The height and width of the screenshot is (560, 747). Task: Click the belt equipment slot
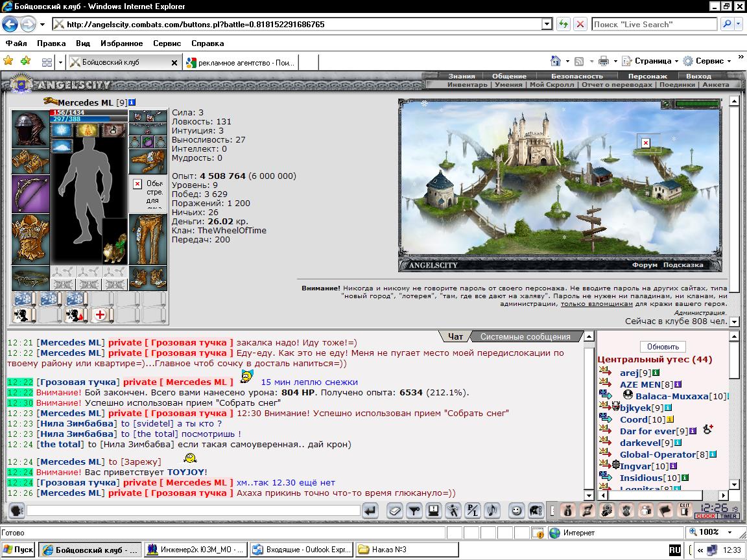[30, 279]
